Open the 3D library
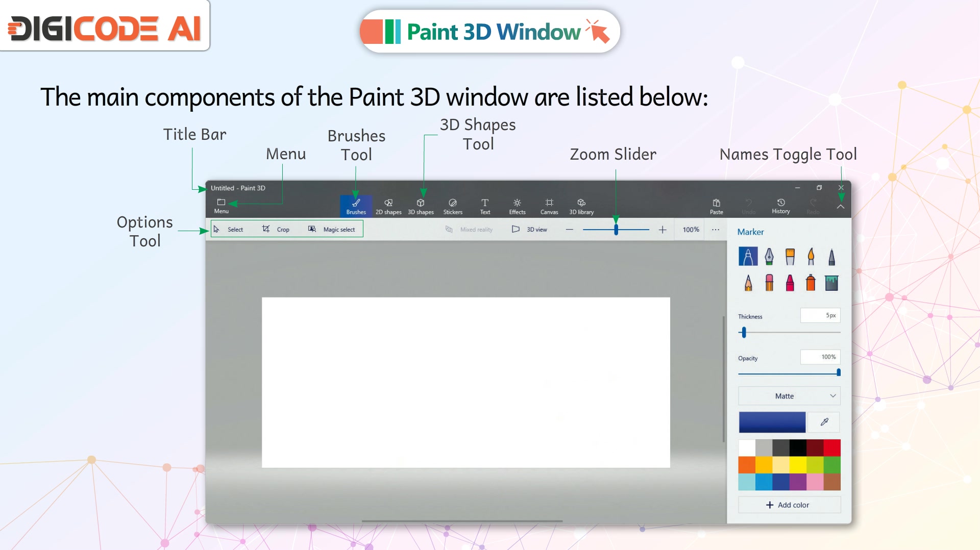 (x=581, y=207)
